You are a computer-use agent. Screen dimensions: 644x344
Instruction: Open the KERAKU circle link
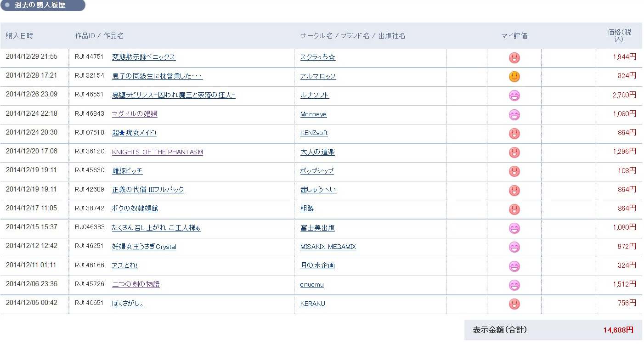[313, 304]
